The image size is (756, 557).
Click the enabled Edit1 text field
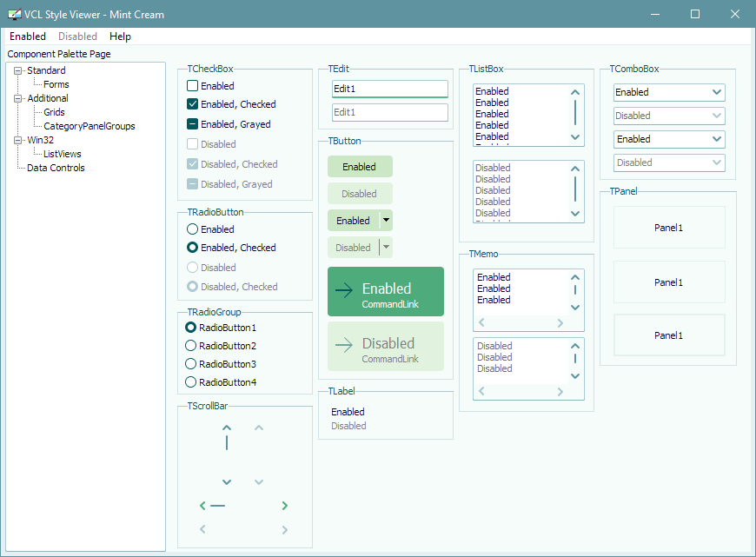[x=390, y=89]
